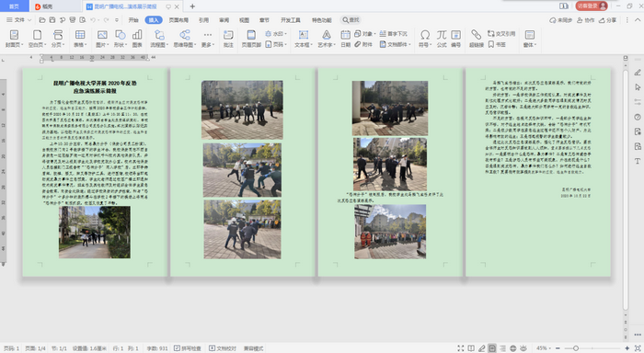Click the Find (查找) search box
This screenshot has width=644, height=353.
coord(351,19)
